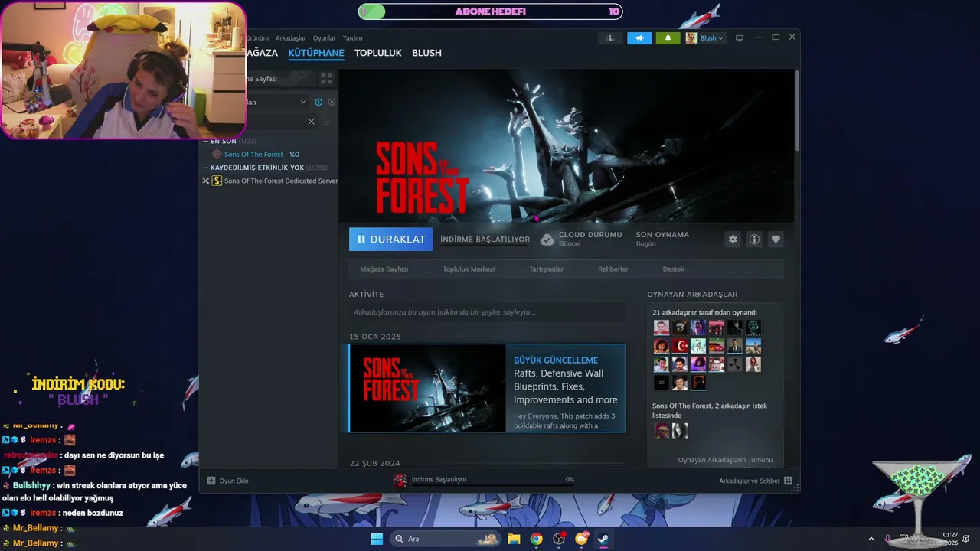Sort library by recent activity clock icon
Screen dimensions: 980x551
tap(318, 102)
